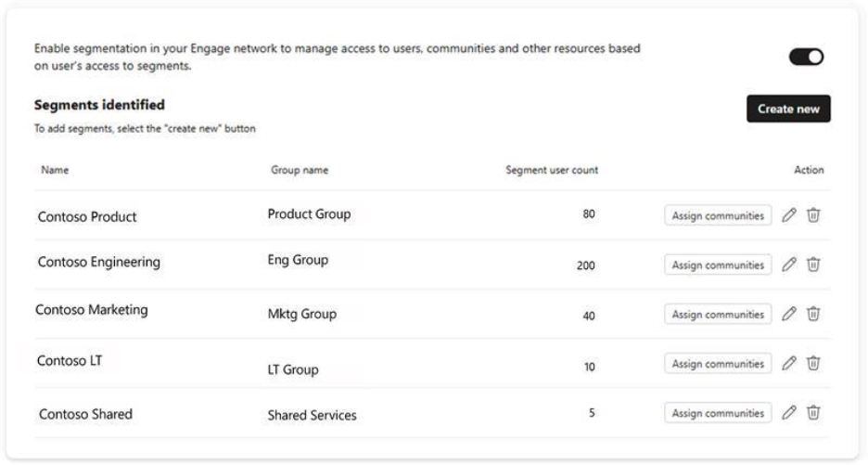Edit the Contoso Engineering segment

(789, 265)
